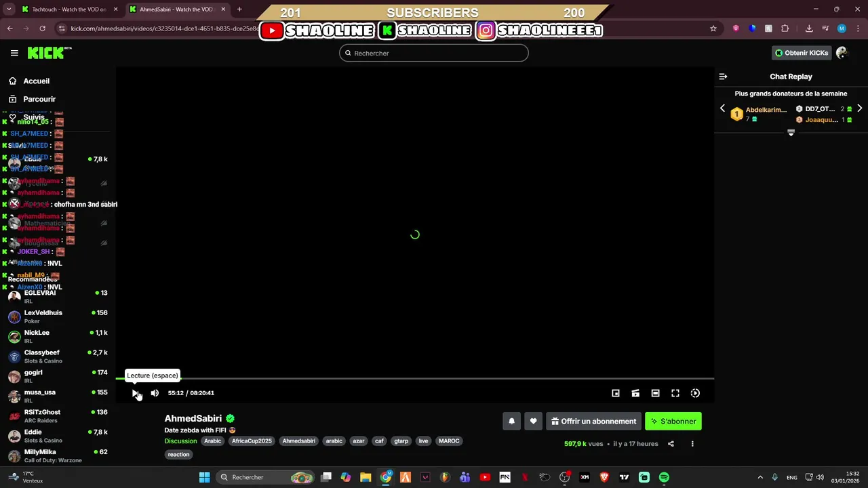
Task: Open the Windows Start menu
Action: 204,477
